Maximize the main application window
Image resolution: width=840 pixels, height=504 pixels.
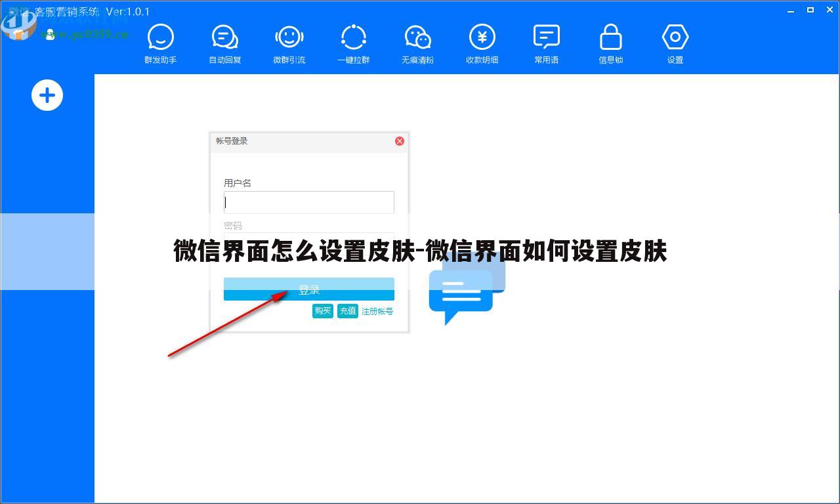point(810,10)
